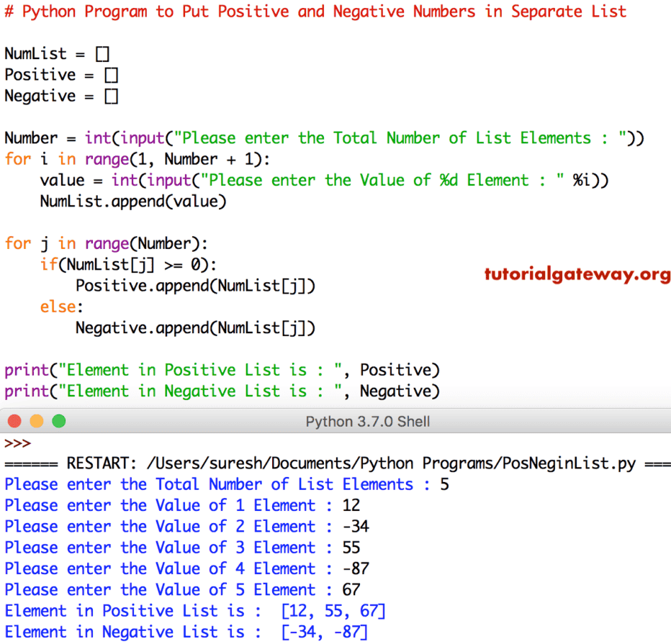Click the tutorialgateway.org logo
This screenshot has height=644, width=671.
tap(576, 274)
